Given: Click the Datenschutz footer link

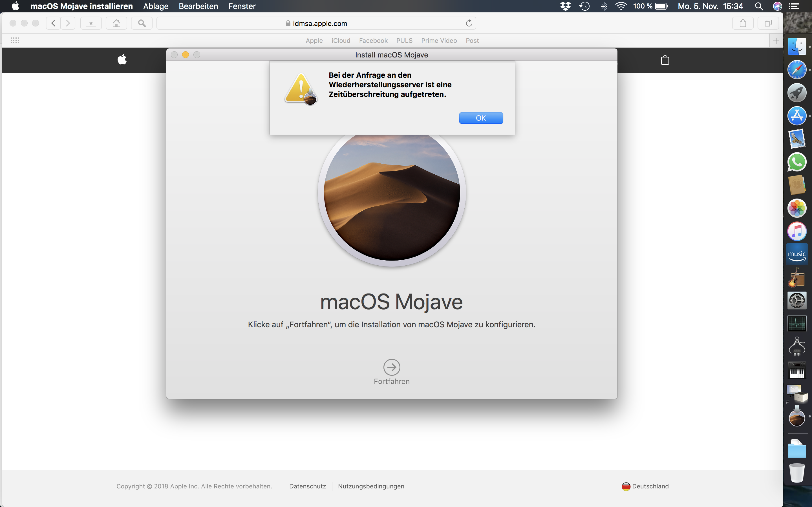Looking at the screenshot, I should coord(307,486).
